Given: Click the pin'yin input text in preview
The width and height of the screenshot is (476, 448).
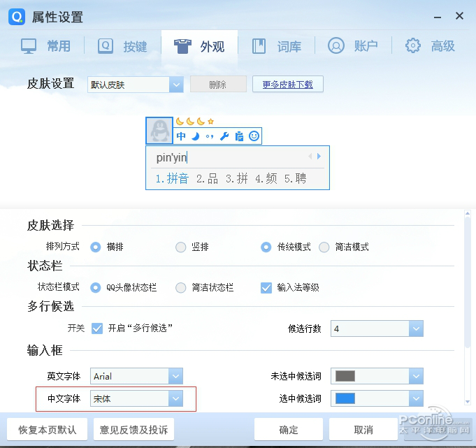Looking at the screenshot, I should point(171,157).
